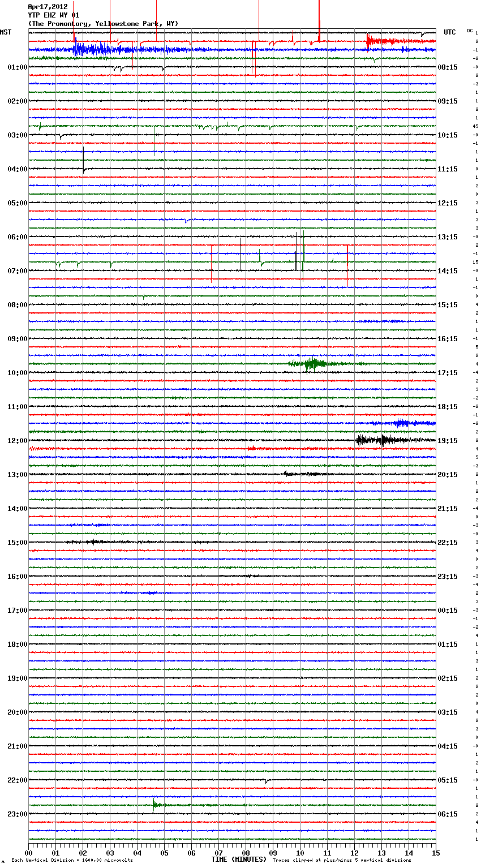Click the 10:00 MST hour label
481x868 pixels.
click(x=18, y=373)
